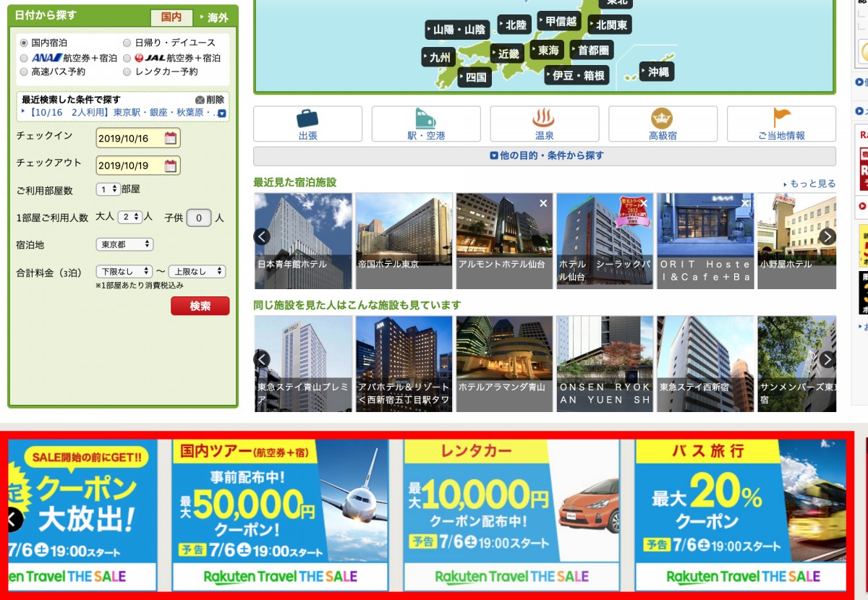Select 北関東 region on map
Screen dimensions: 868x600
coord(610,25)
